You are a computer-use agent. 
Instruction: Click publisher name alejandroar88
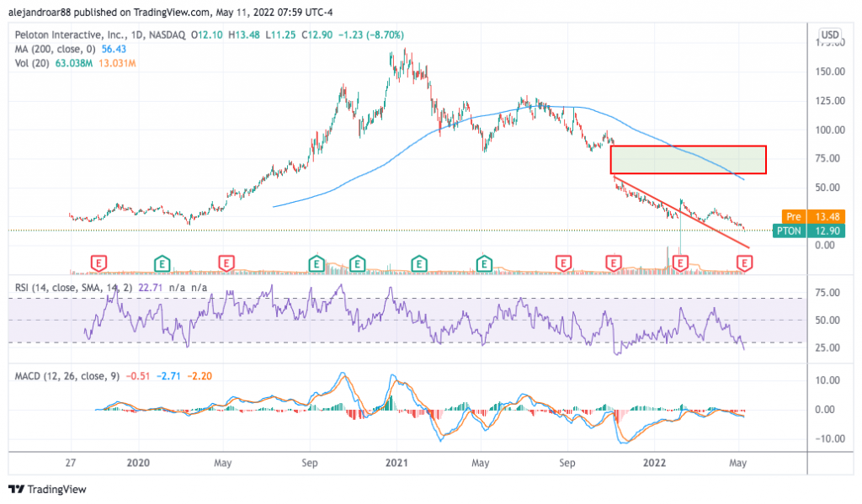point(40,12)
